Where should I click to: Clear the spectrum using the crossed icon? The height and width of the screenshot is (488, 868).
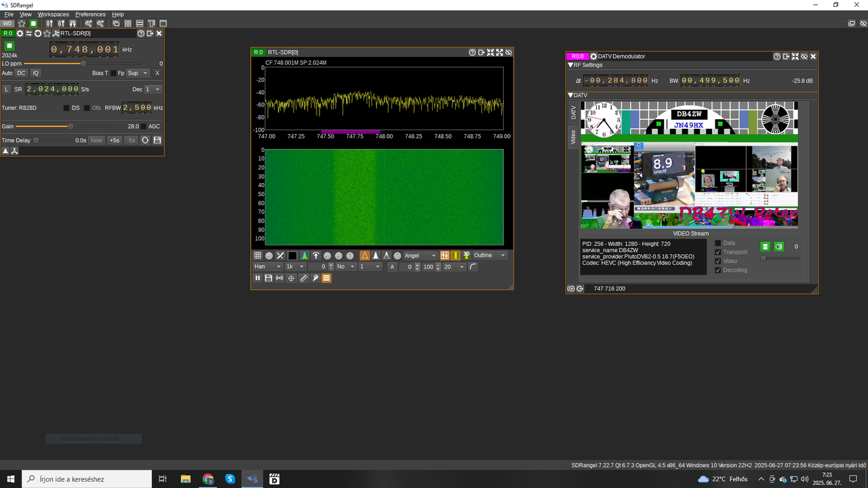(x=280, y=256)
